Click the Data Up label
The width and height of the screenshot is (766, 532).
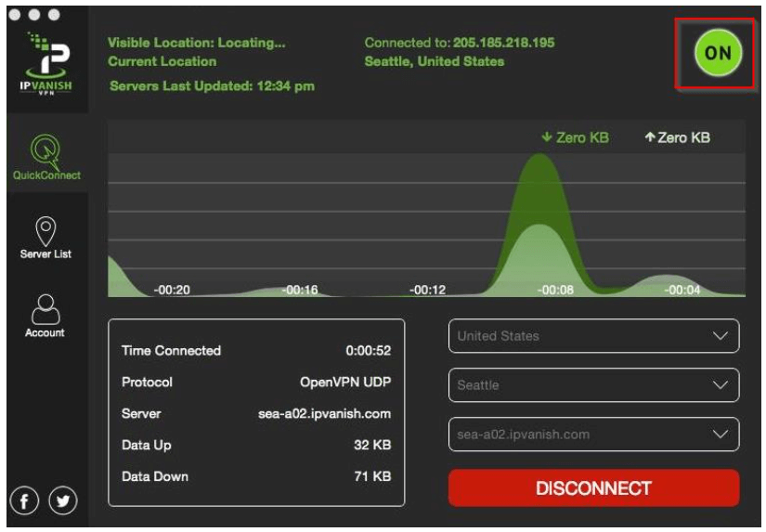146,445
